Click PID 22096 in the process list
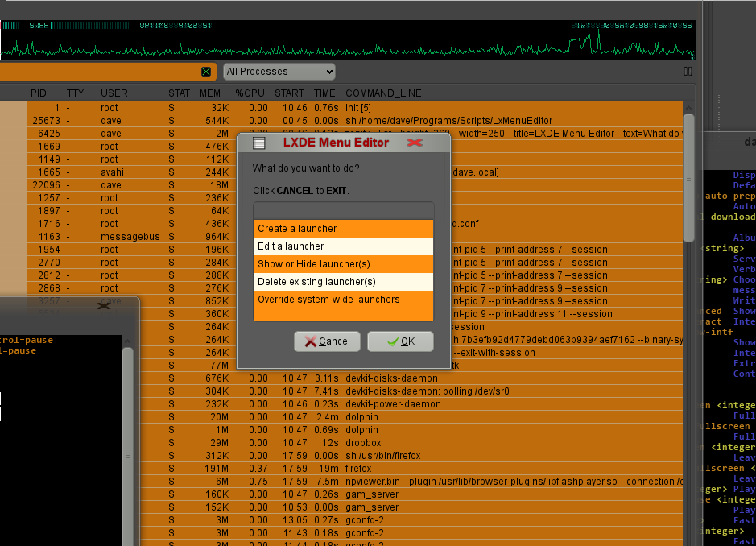Viewport: 756px width, 546px height. coord(46,185)
